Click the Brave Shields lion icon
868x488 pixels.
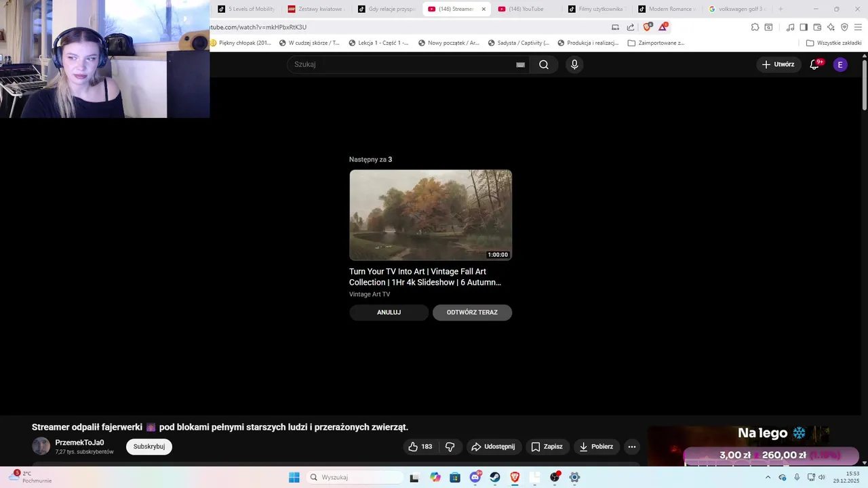[647, 27]
